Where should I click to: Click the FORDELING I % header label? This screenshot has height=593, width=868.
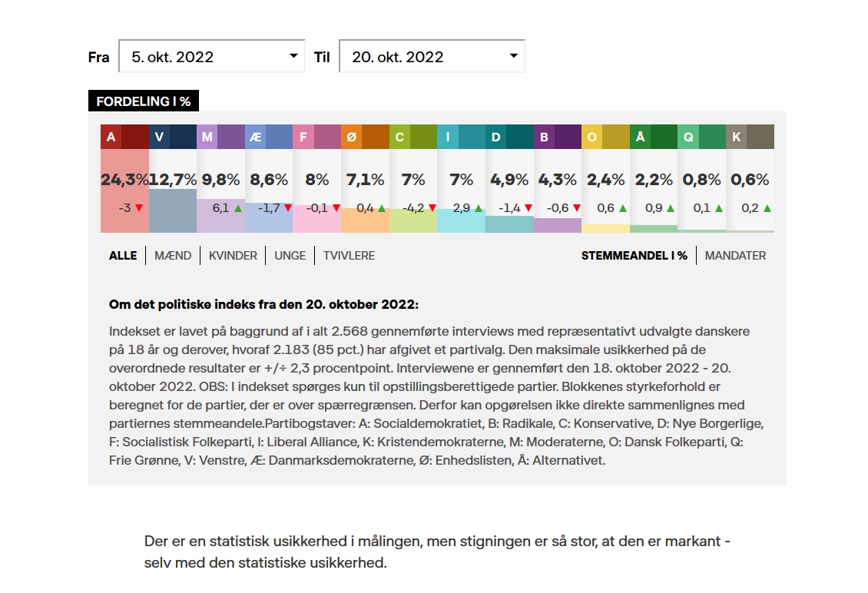144,101
